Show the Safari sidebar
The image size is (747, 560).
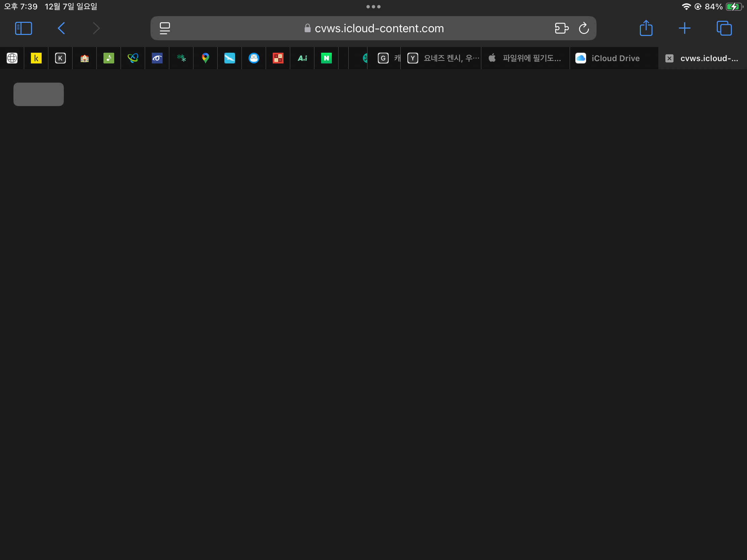23,28
